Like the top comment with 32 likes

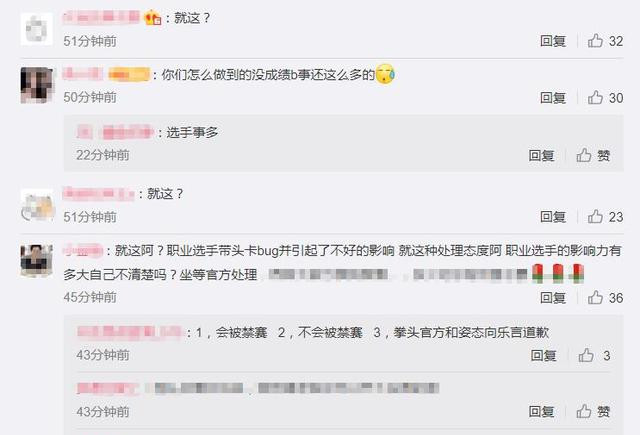605,41
